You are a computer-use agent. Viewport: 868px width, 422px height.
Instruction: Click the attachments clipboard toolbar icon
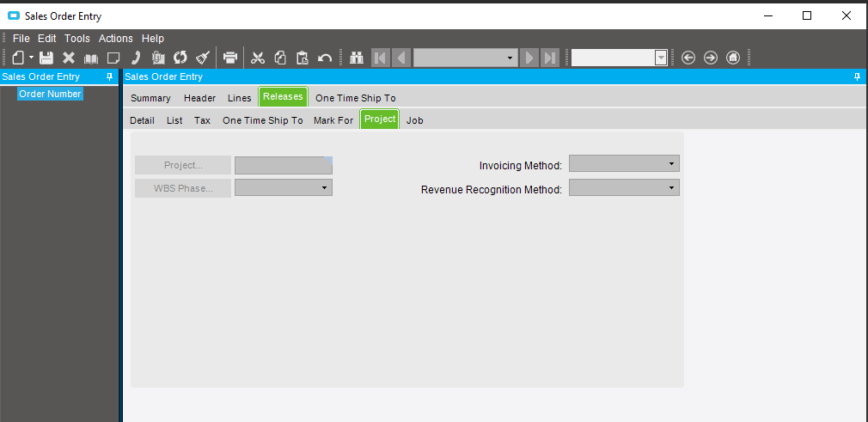[158, 58]
